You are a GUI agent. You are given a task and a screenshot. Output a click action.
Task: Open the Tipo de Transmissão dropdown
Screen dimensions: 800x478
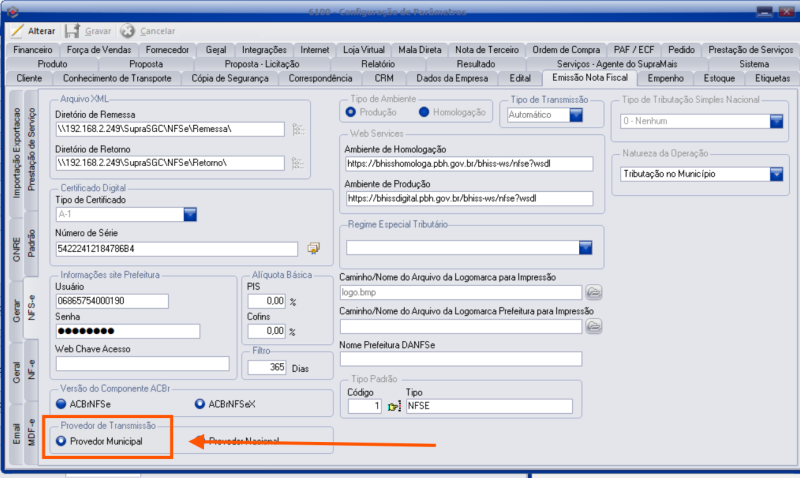pyautogui.click(x=576, y=115)
